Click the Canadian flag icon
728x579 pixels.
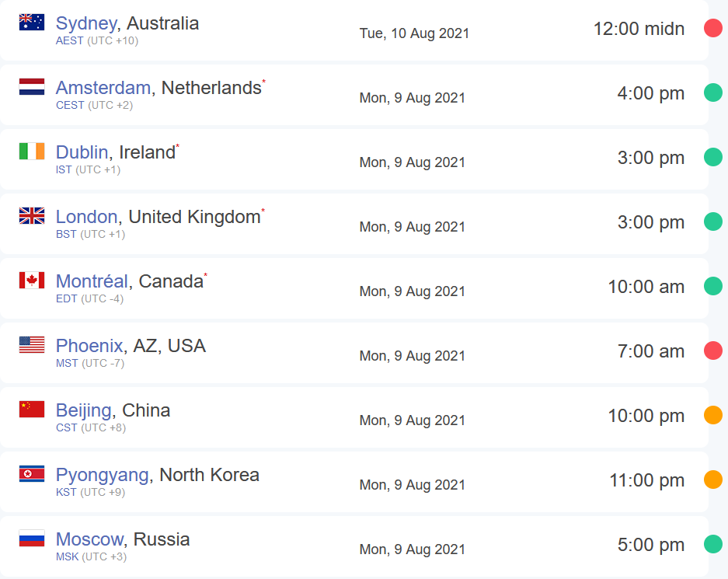32,281
